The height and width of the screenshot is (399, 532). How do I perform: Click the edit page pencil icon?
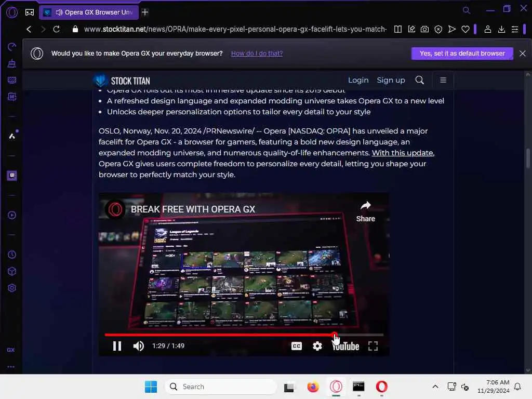411,29
